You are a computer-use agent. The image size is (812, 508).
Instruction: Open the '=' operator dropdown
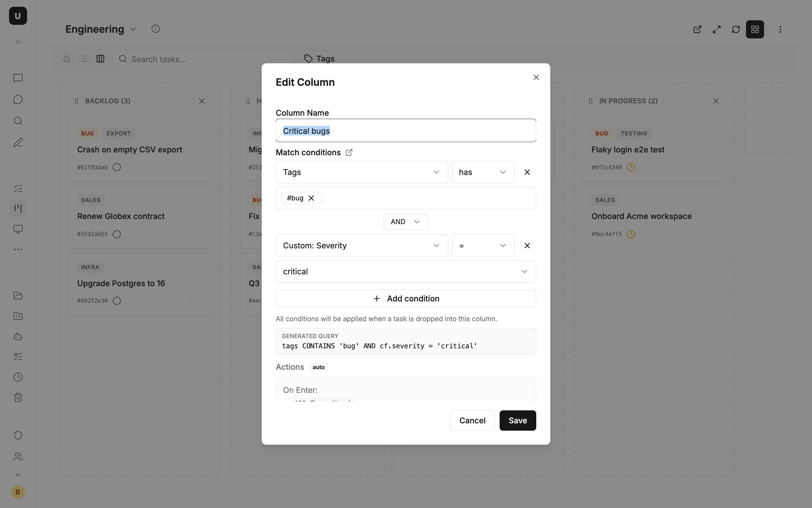click(483, 246)
